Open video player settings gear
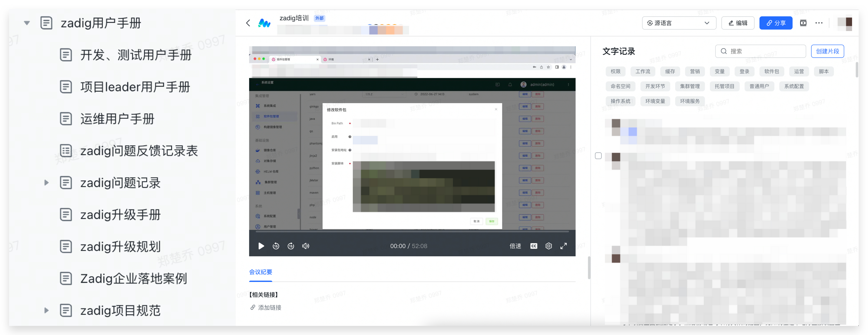 [x=549, y=246]
